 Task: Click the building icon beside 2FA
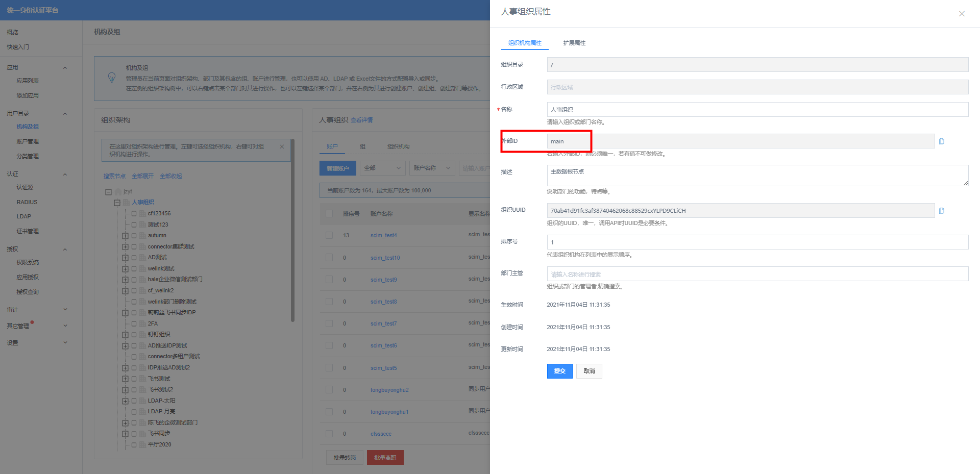coord(142,323)
